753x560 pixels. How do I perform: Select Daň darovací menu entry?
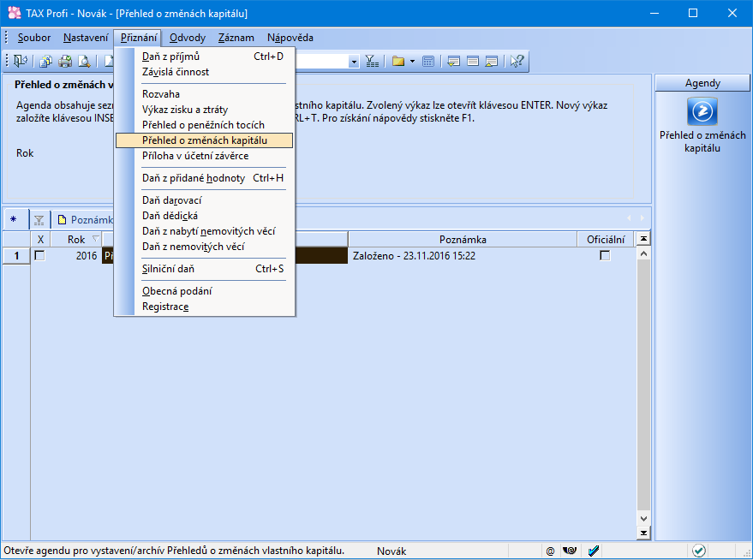tap(205, 200)
